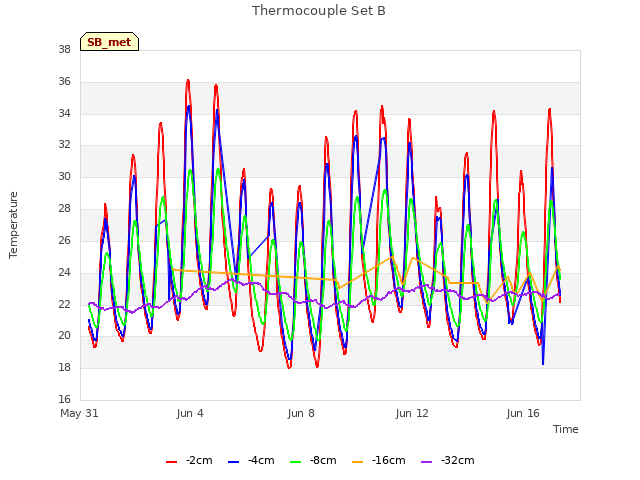Screen dimensions: 640x480
Task: Click the 16 y-axis tick label
Action: tap(64, 399)
